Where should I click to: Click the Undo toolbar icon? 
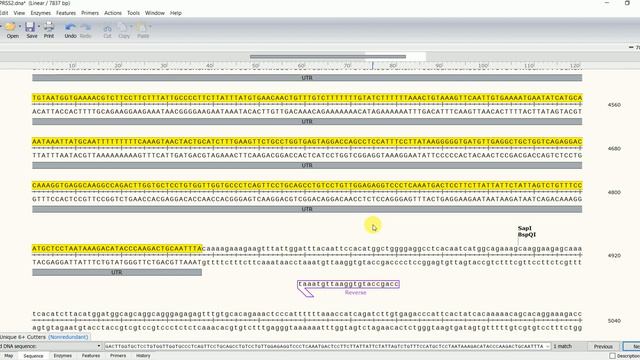70,27
